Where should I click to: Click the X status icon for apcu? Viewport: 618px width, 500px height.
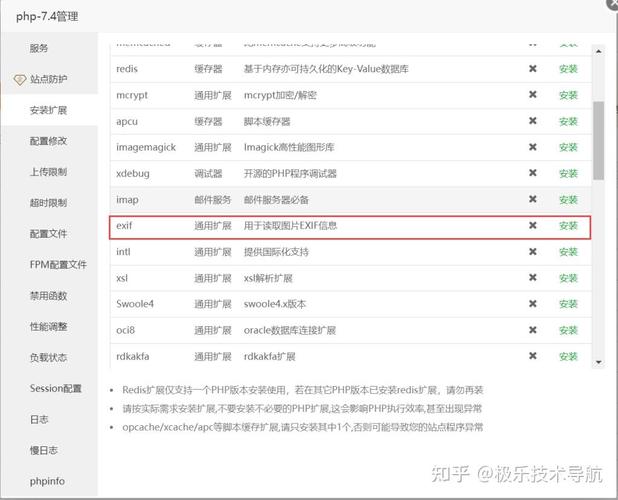tap(532, 121)
